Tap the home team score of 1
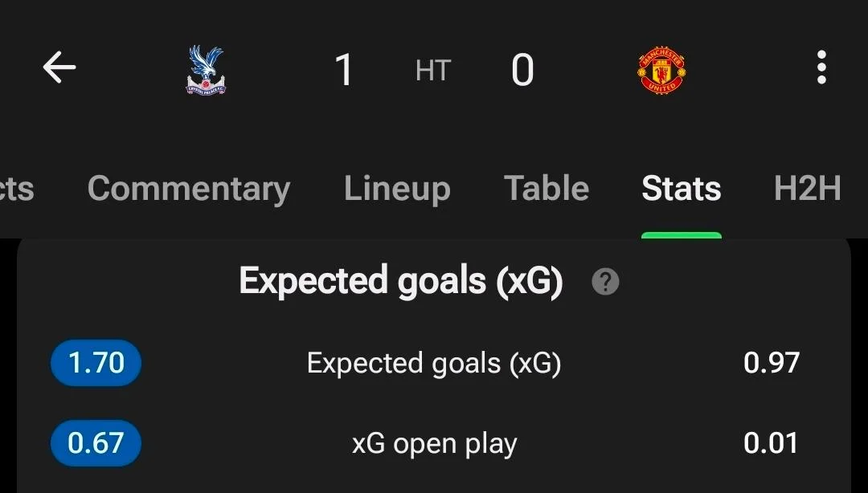868x493 pixels. coord(344,71)
